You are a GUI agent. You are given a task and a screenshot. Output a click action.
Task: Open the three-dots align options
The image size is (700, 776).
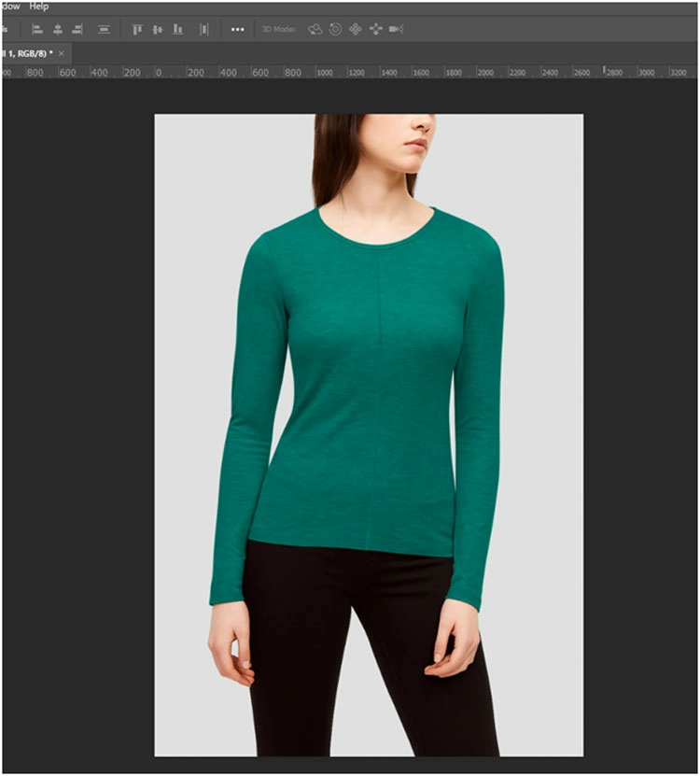tap(237, 30)
